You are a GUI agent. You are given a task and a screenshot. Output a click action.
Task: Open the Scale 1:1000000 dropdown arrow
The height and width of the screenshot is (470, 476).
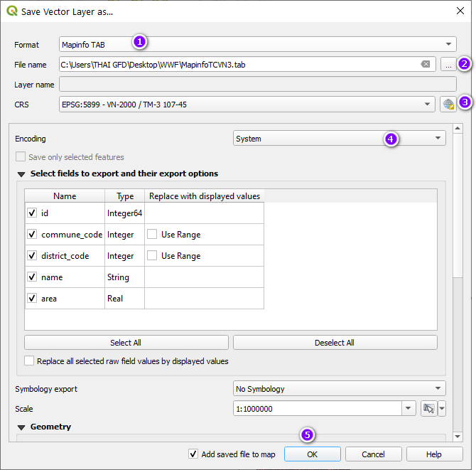tap(409, 408)
